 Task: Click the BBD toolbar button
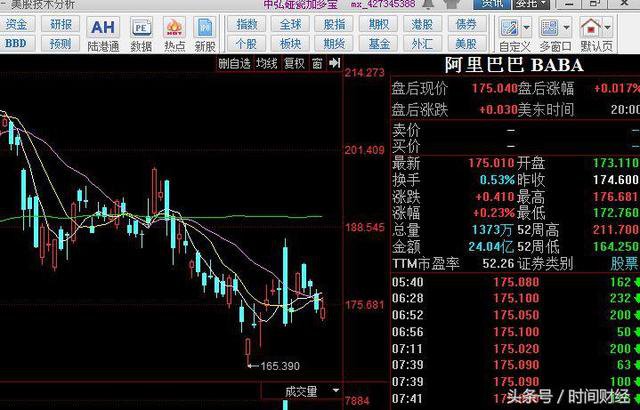16,43
